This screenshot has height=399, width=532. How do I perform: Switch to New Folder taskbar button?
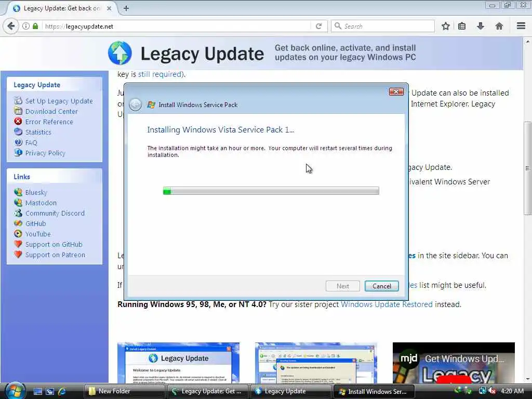pyautogui.click(x=124, y=392)
